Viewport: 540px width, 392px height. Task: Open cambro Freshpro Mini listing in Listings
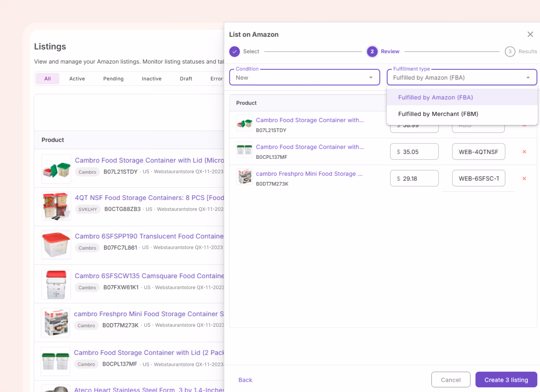149,314
